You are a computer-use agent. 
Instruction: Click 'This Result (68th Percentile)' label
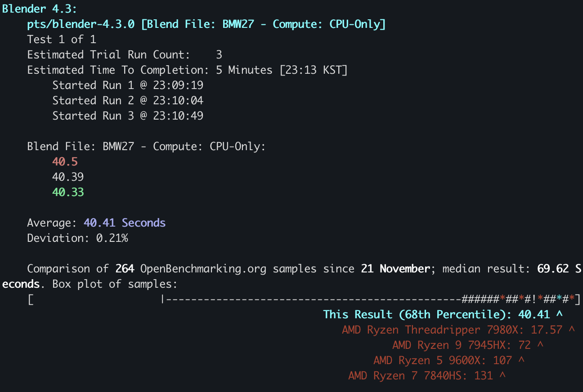coord(417,315)
